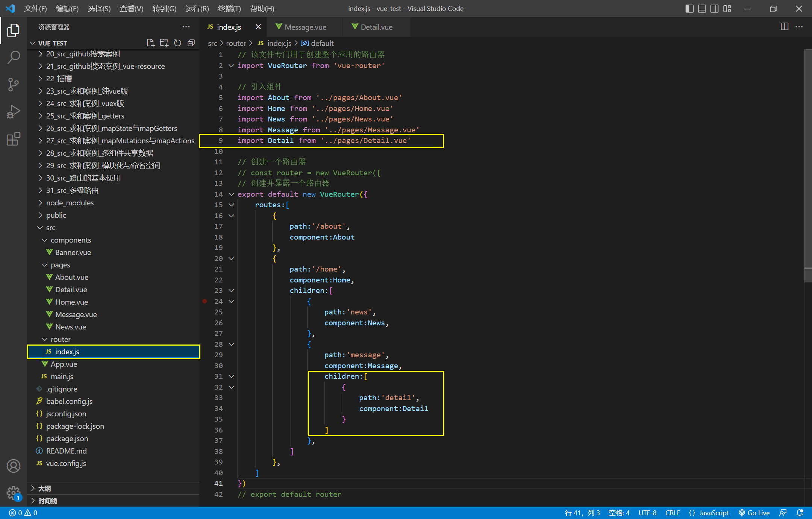Open the notifications bell icon
Viewport: 812px width, 519px height.
coord(800,513)
